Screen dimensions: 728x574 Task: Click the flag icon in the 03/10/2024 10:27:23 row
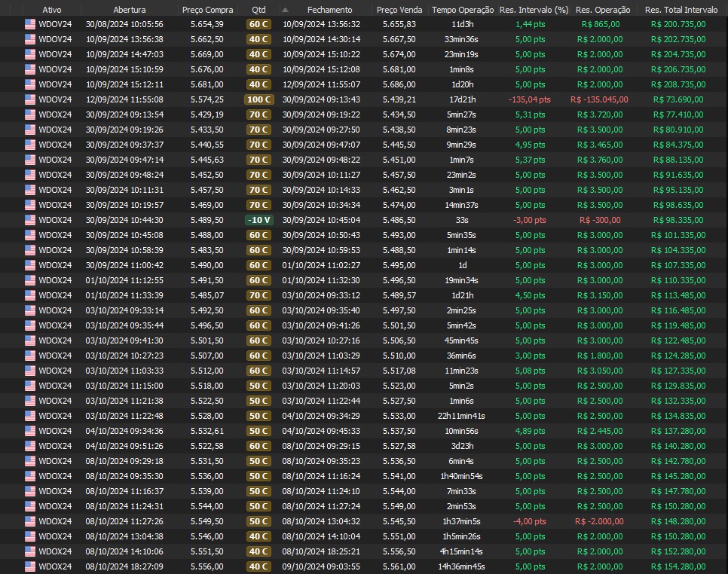(x=30, y=356)
